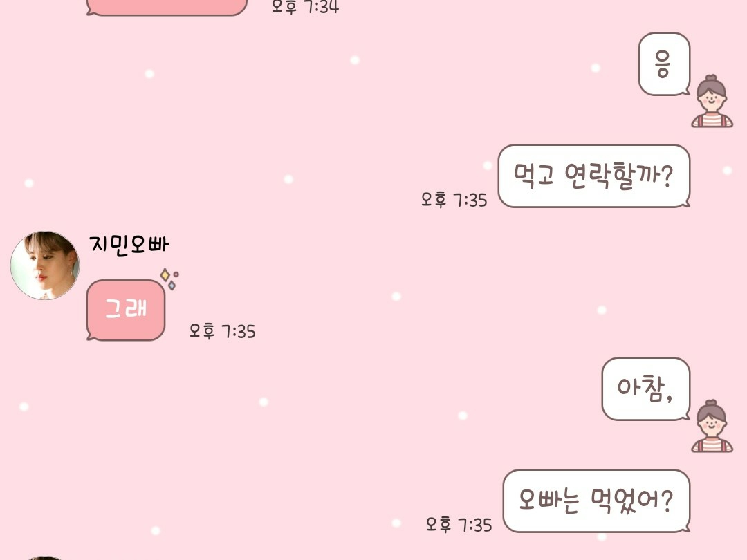Viewport: 747px width, 560px height.
Task: Open the cut-off profile photo at bottom left
Action: (x=45, y=558)
